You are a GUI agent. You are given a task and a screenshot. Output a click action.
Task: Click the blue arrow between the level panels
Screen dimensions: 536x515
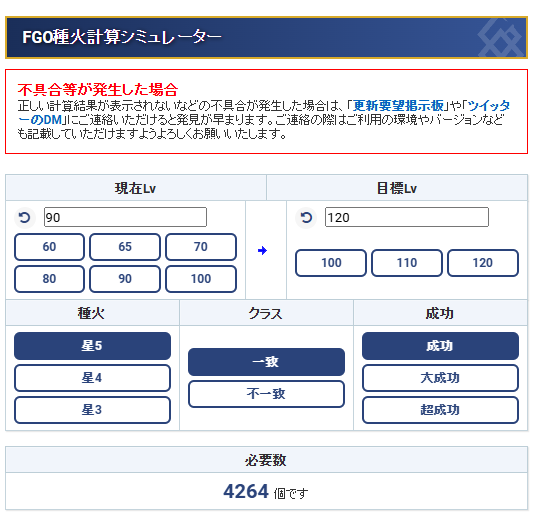point(262,251)
